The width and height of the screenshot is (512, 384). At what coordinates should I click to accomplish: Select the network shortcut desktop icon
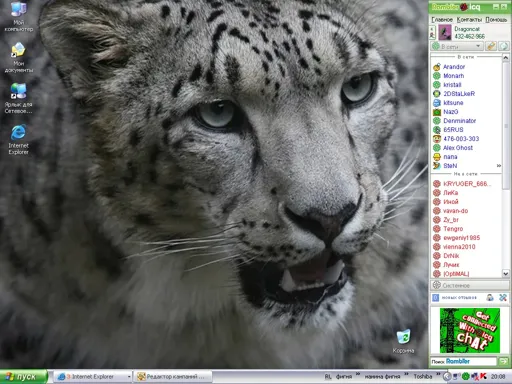[19, 98]
